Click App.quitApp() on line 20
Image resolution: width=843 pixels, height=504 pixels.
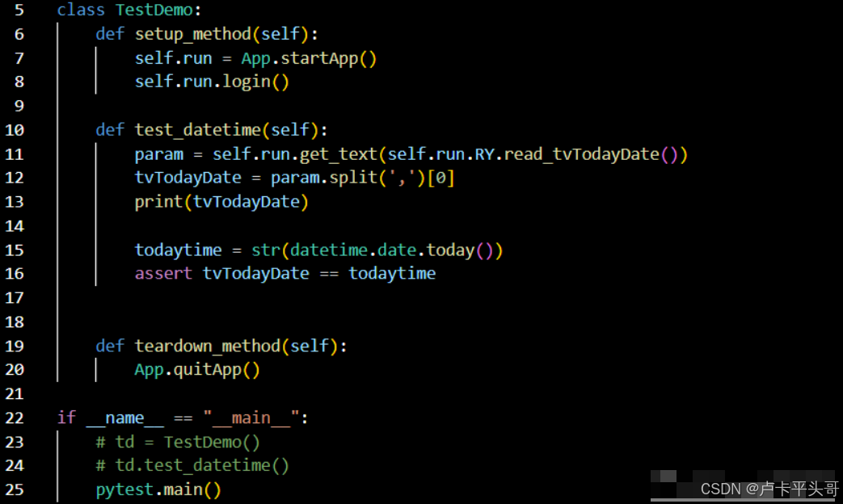(x=196, y=370)
